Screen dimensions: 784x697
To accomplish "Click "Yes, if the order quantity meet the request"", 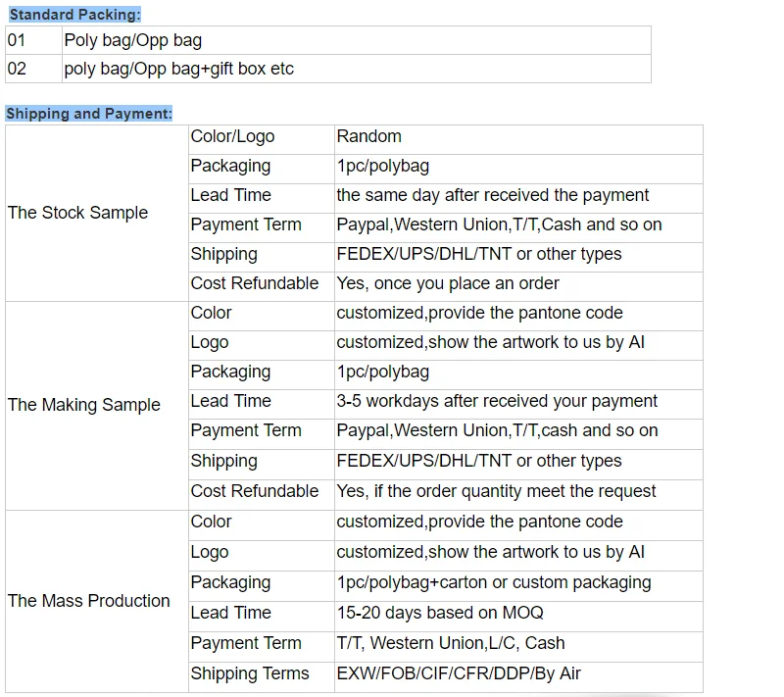I will pos(496,491).
